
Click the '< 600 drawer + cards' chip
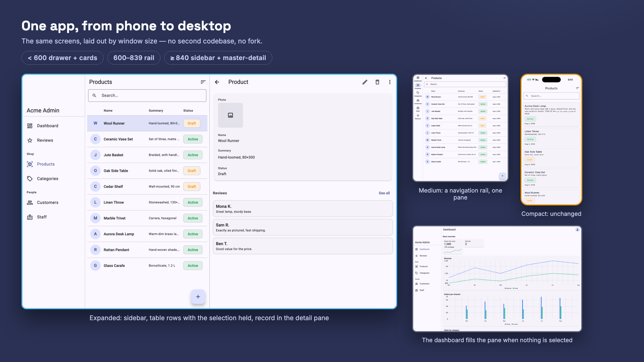pyautogui.click(x=63, y=58)
